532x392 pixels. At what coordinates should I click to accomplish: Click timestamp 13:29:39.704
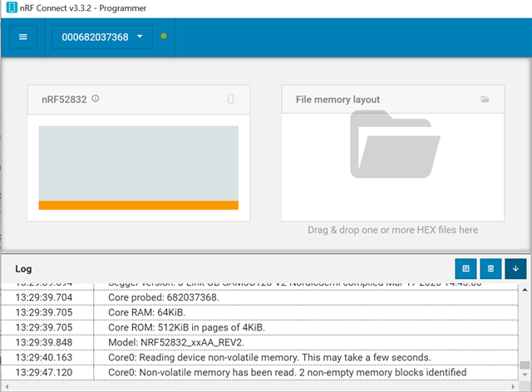pos(44,297)
